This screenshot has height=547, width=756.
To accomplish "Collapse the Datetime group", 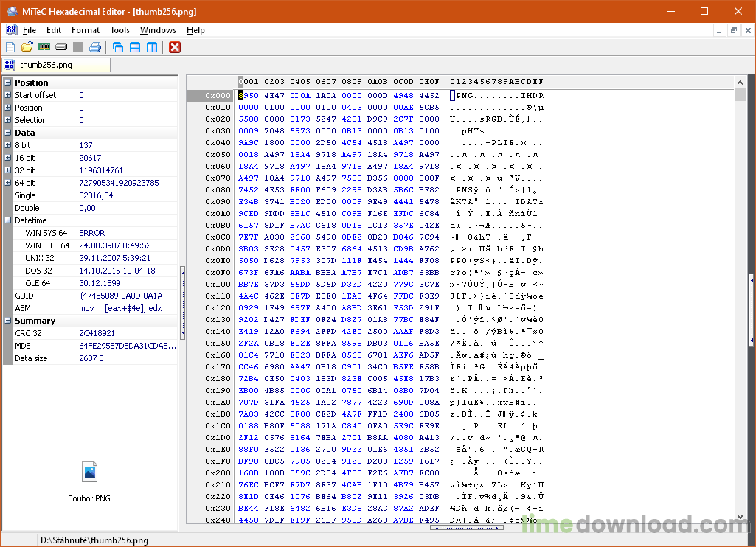I will click(7, 220).
